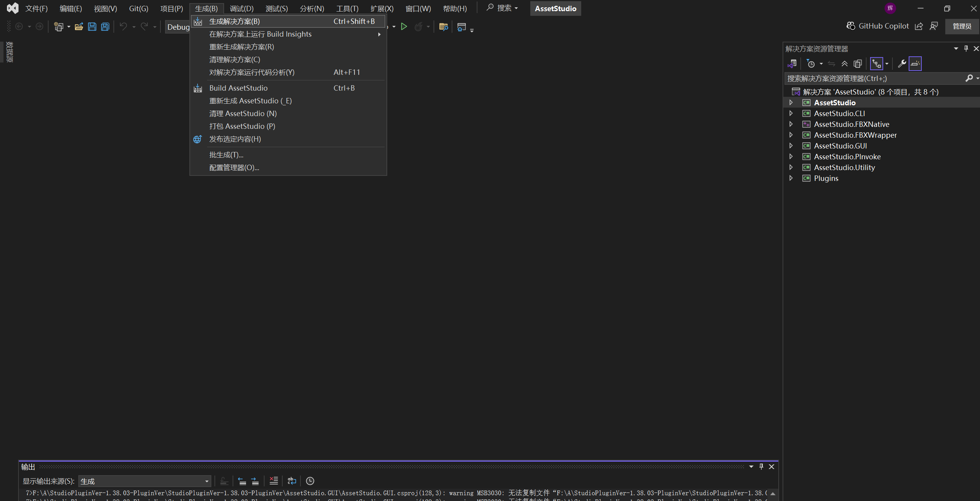Switch views icon in Solution Explorer toolbar

pos(792,64)
